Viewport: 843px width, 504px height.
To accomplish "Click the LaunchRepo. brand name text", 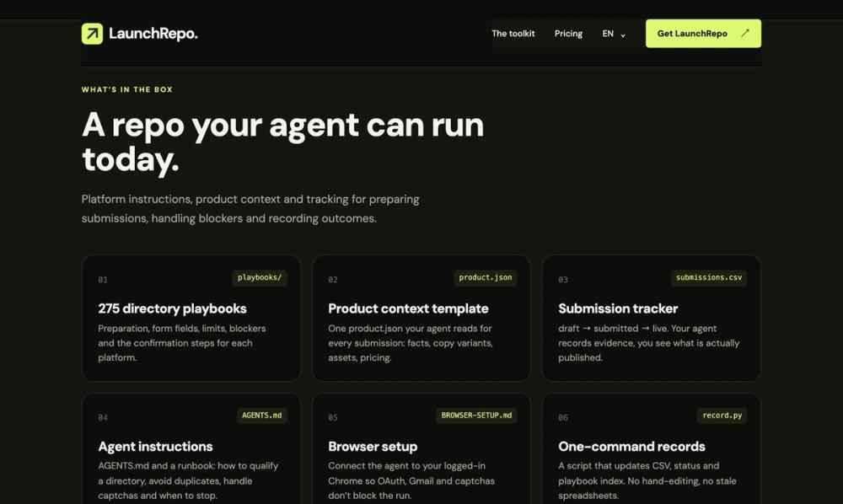I will pos(153,34).
